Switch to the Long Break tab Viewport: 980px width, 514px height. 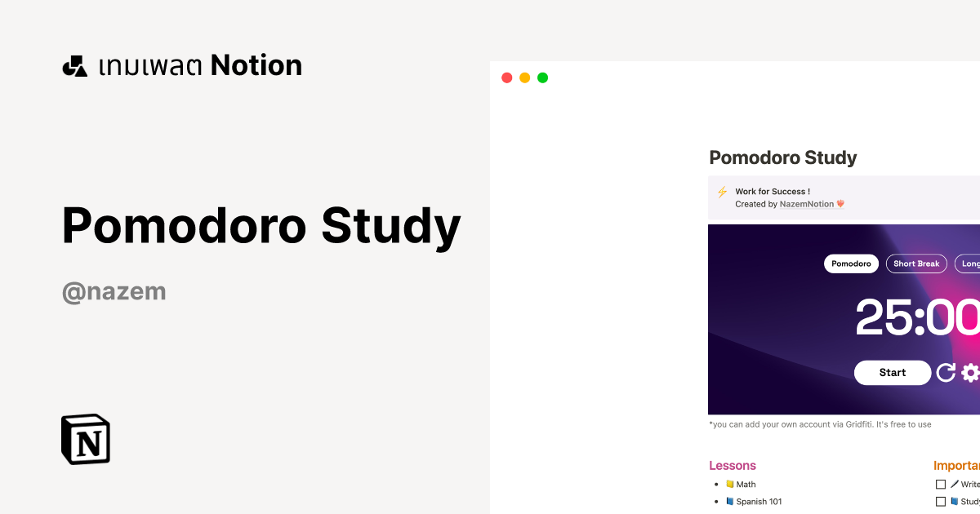click(x=972, y=264)
